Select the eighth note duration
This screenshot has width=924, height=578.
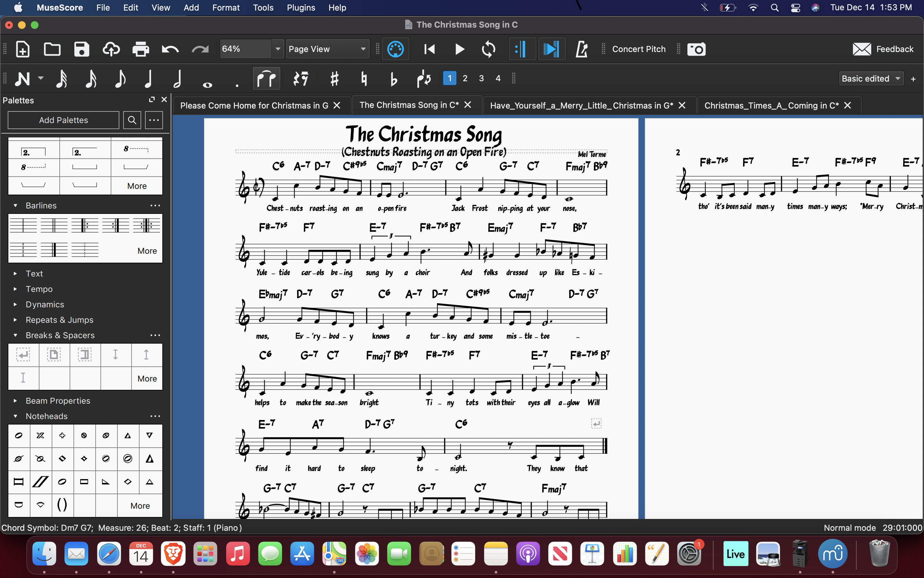(x=120, y=79)
